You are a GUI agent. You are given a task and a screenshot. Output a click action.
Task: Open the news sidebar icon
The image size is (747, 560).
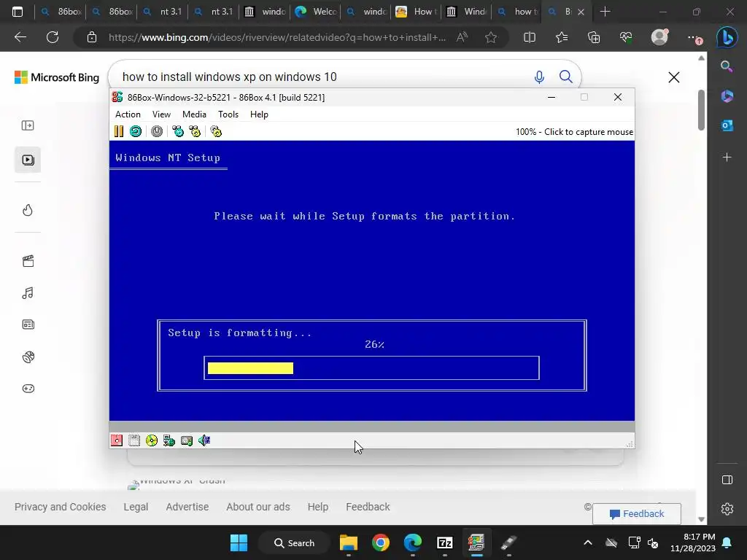pyautogui.click(x=28, y=324)
